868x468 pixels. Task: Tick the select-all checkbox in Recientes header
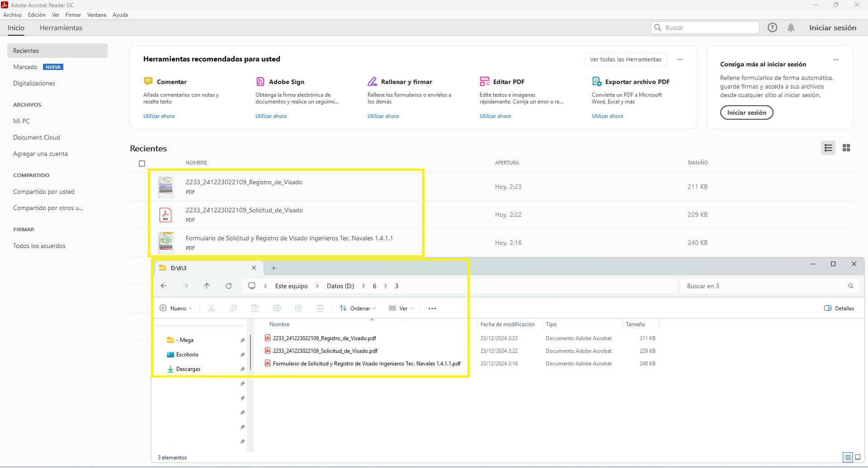[142, 164]
